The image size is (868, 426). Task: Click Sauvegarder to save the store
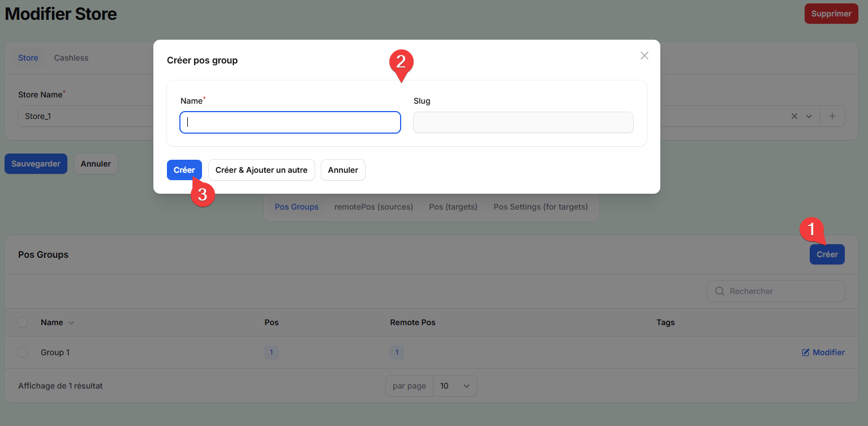[x=36, y=164]
